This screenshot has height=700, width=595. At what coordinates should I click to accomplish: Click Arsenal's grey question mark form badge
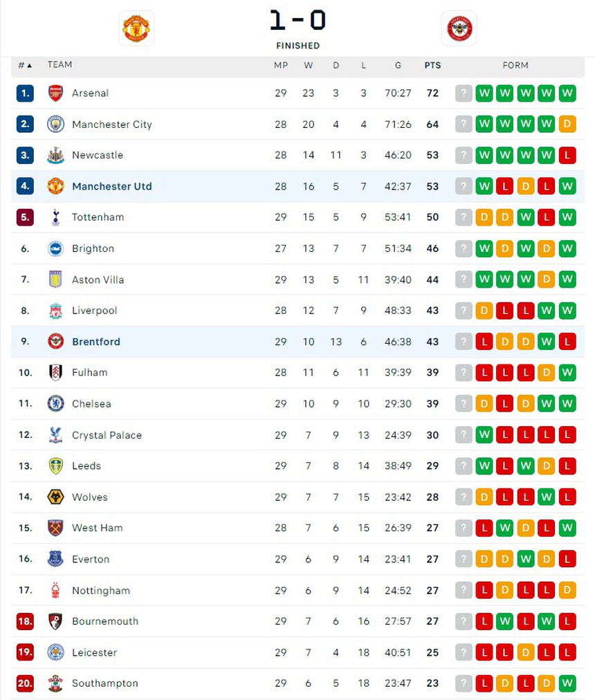[464, 93]
